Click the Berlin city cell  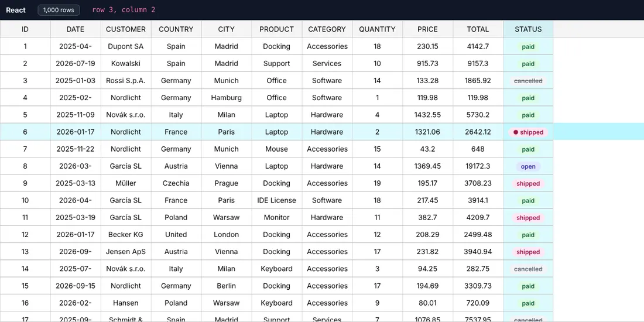click(227, 286)
